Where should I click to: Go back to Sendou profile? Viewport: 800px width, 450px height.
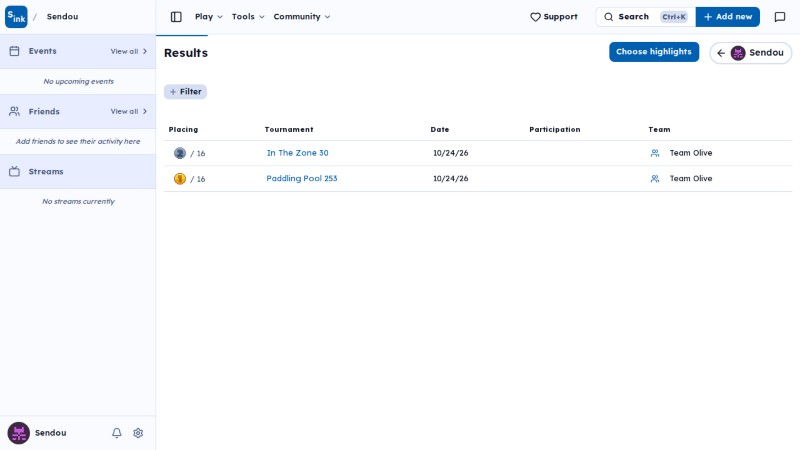[751, 53]
